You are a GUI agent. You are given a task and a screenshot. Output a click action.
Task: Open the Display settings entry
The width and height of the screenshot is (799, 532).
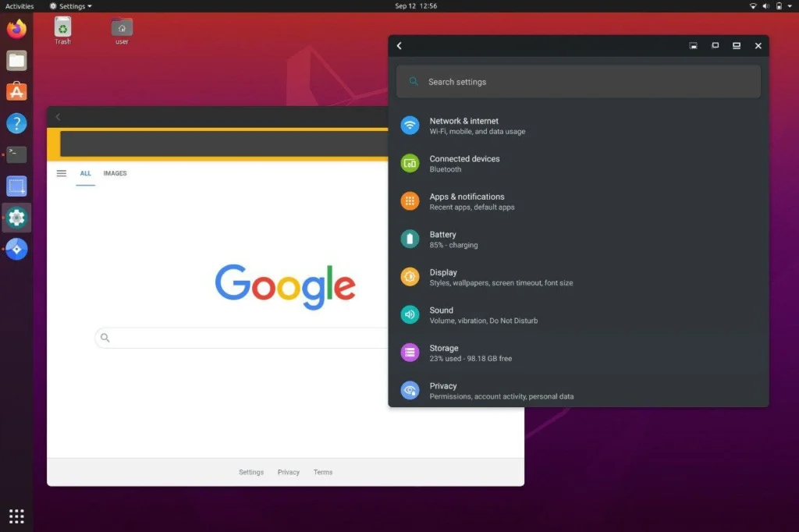[443, 277]
